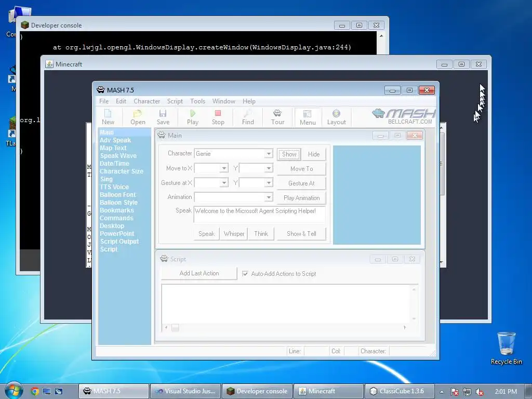Click the Gesture At button
The image size is (532, 399).
point(301,183)
